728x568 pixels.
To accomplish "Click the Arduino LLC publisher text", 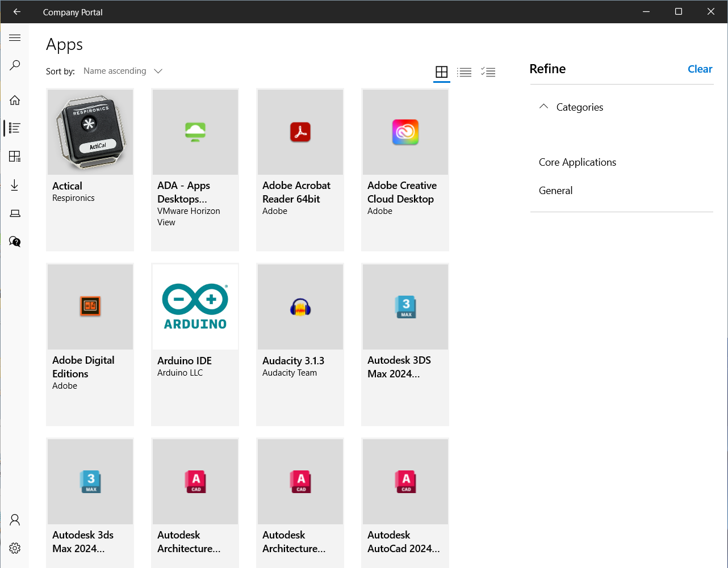I will (180, 373).
